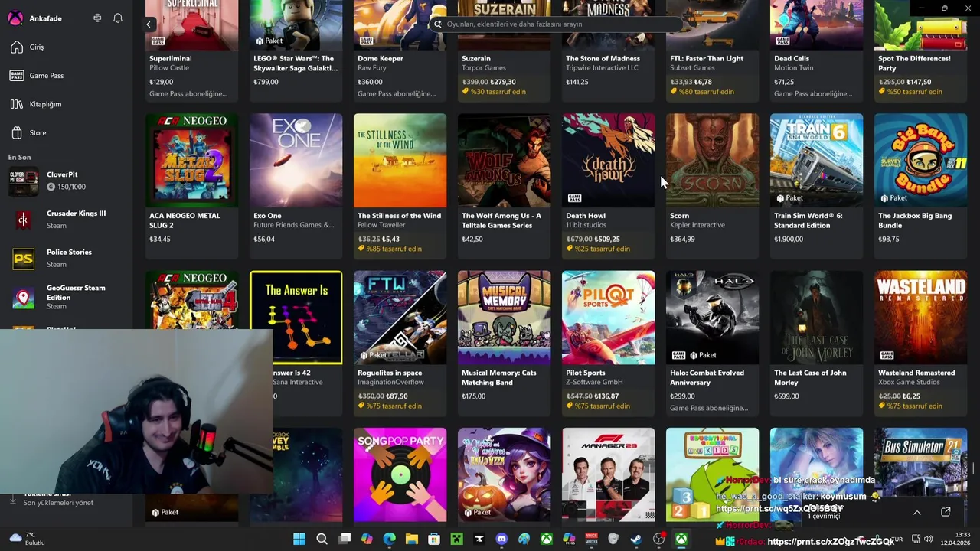Image resolution: width=980 pixels, height=551 pixels.
Task: Pop out the friends panel window
Action: (x=946, y=512)
